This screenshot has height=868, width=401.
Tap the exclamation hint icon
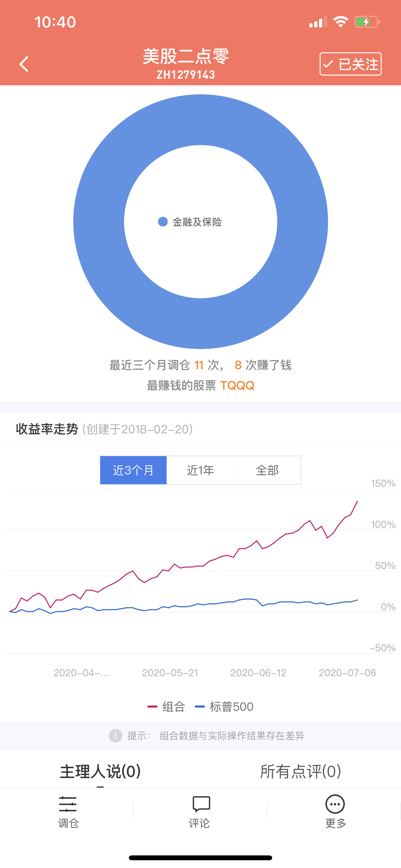[115, 735]
